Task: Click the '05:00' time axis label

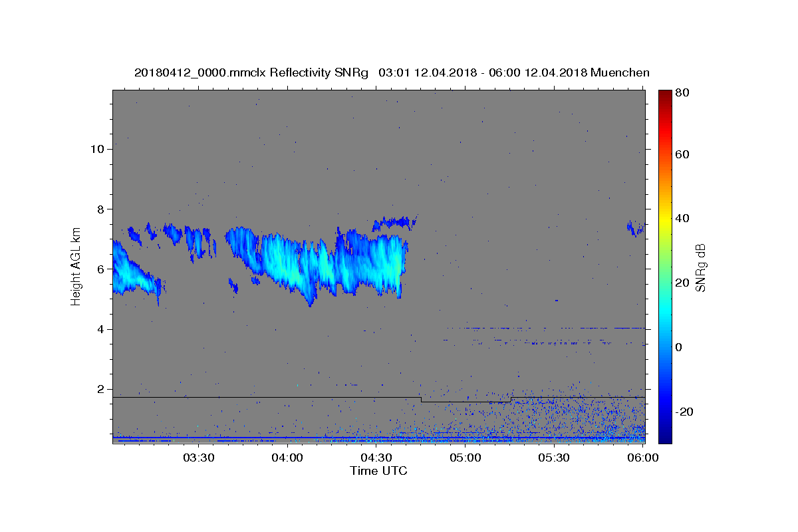Action: tap(465, 458)
